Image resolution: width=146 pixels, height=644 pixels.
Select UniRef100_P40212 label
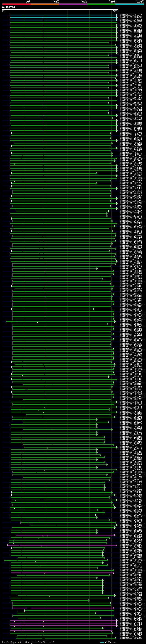pos(131,590)
